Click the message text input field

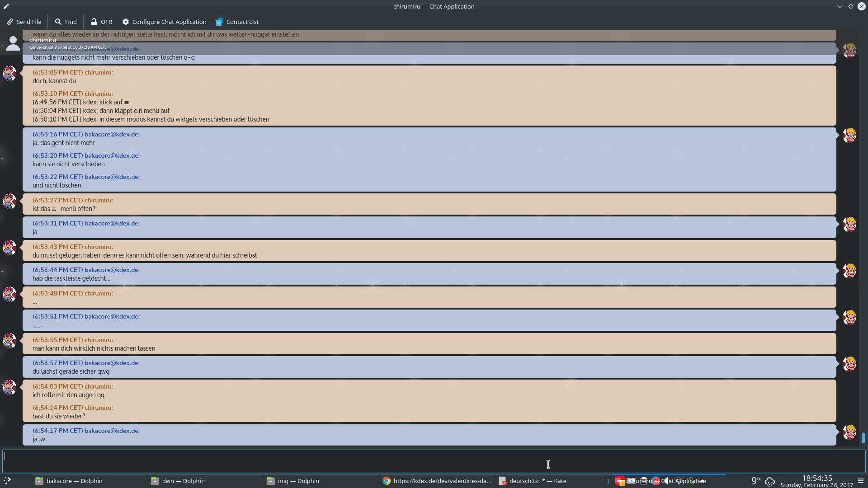pos(434,461)
